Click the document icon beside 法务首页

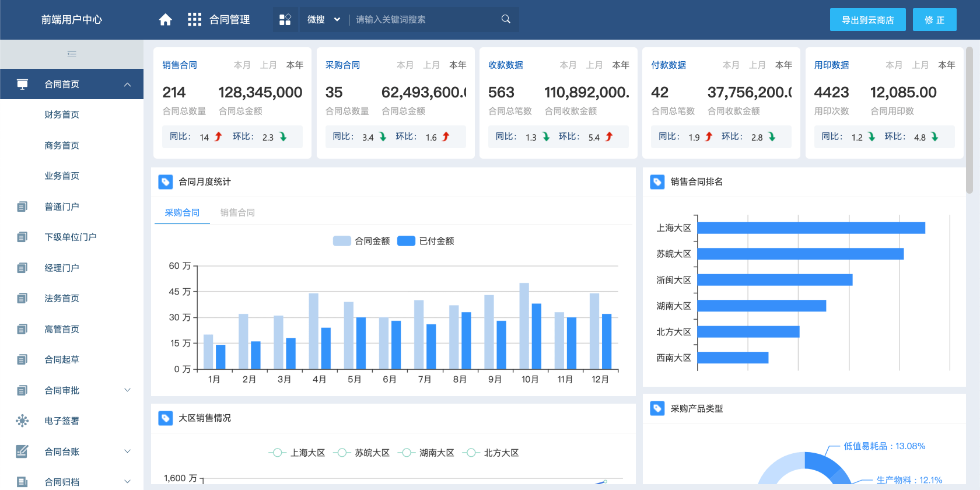[22, 298]
